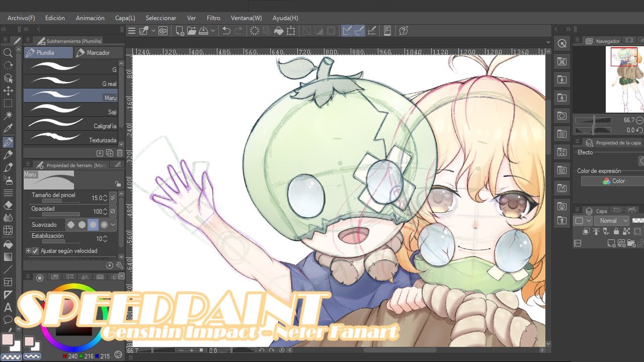Select the Texturizada sub tool
This screenshot has width=644, height=362.
[71, 138]
